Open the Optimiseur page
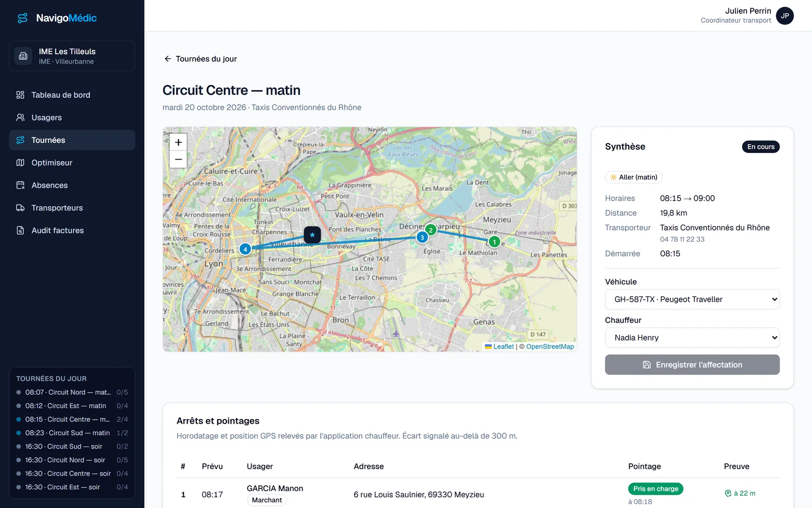The height and width of the screenshot is (508, 812). (72, 163)
